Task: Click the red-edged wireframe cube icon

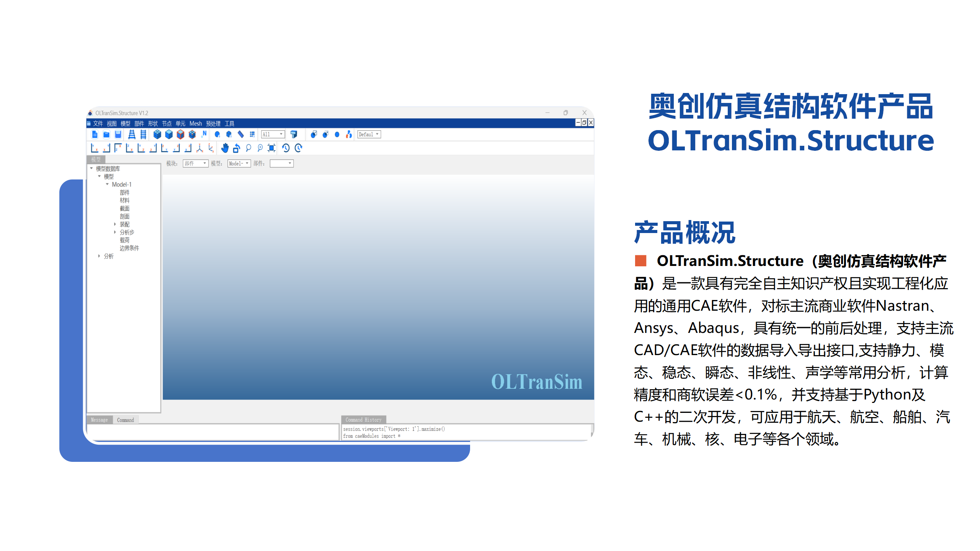Action: click(x=180, y=134)
